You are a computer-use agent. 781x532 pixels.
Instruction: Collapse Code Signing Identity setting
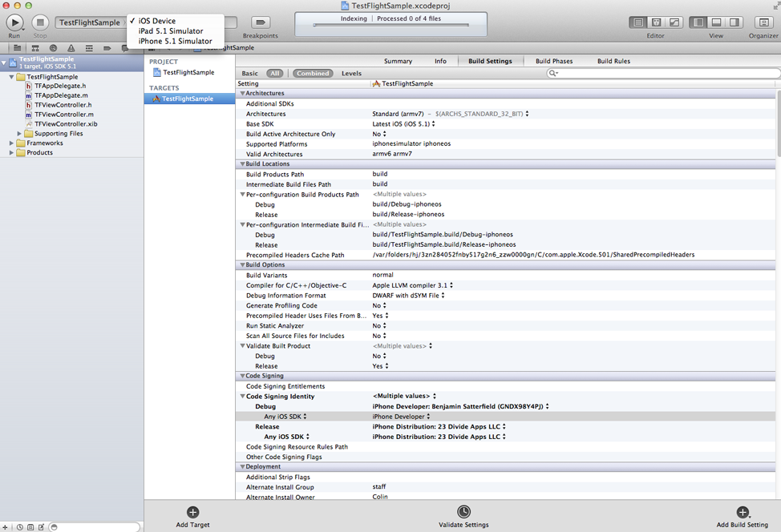243,397
